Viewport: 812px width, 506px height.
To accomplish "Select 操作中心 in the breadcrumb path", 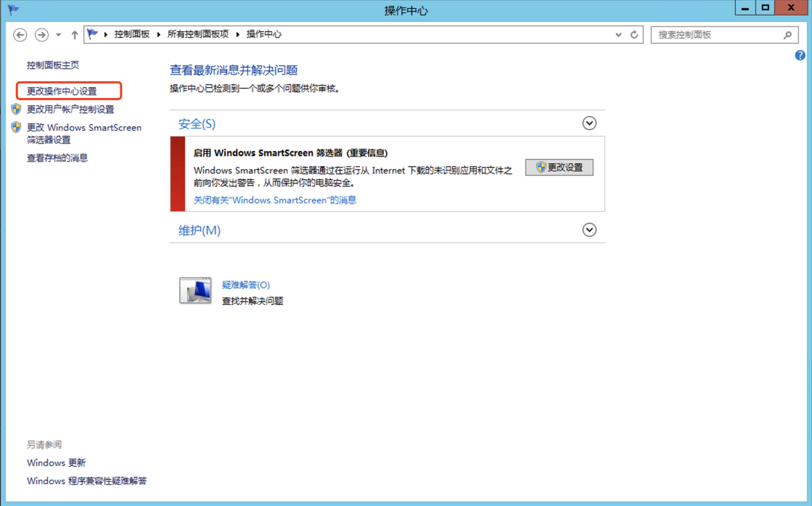I will [264, 35].
